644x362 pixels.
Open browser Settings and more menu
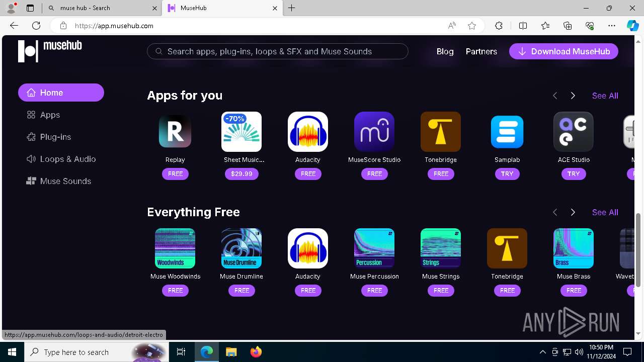[612, 26]
